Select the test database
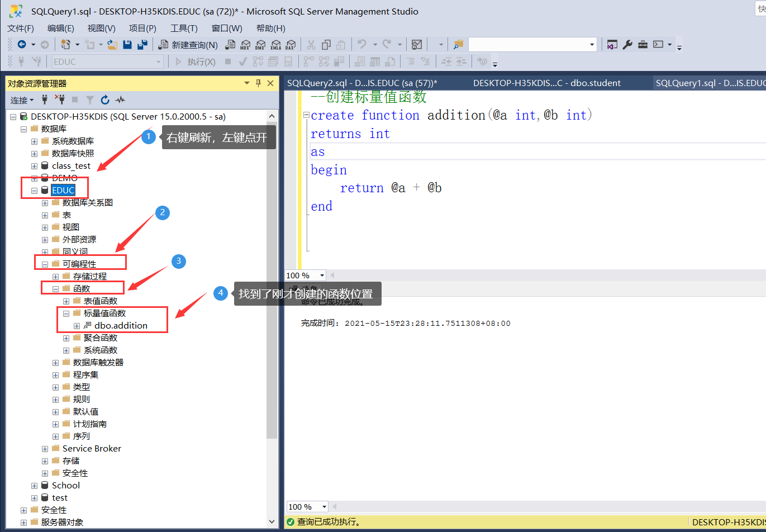The height and width of the screenshot is (532, 766). point(60,497)
